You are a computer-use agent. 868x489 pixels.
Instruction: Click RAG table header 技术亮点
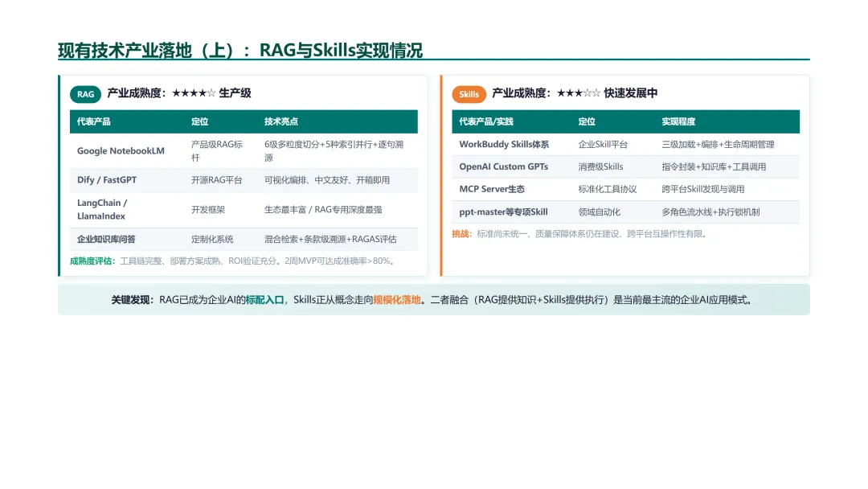pos(280,121)
